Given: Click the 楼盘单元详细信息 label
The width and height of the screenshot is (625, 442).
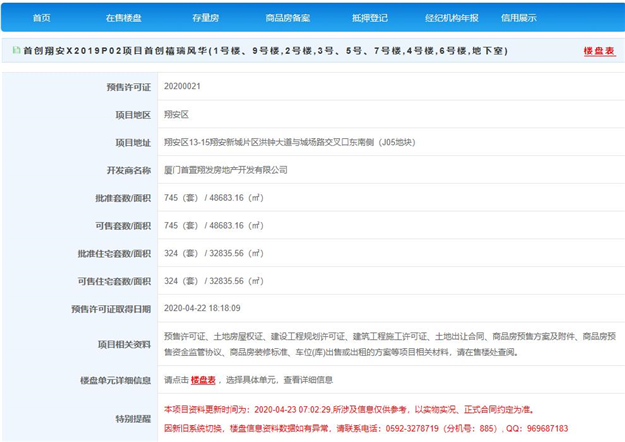Looking at the screenshot, I should [x=116, y=381].
